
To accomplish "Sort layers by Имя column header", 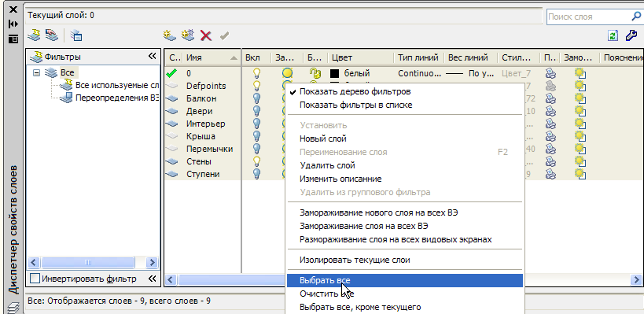I will click(212, 58).
